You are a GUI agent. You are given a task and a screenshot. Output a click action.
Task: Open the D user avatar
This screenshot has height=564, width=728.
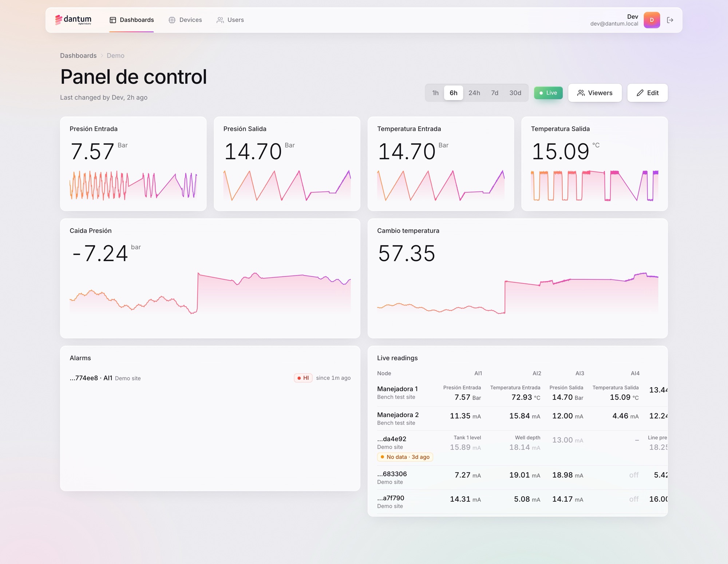tap(652, 20)
